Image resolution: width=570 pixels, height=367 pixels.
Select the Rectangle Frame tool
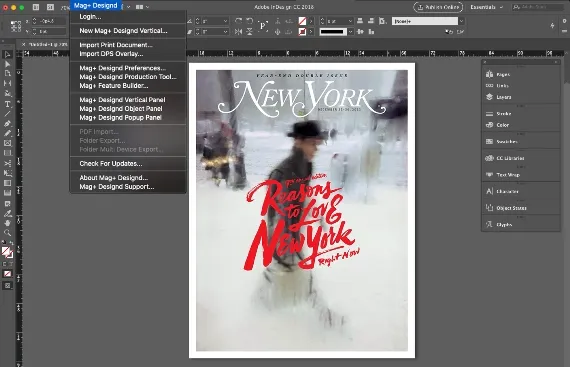click(7, 143)
